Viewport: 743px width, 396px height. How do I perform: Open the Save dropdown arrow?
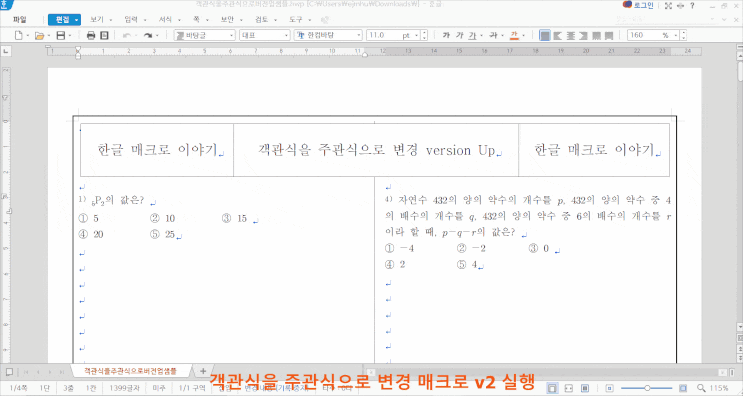point(70,36)
